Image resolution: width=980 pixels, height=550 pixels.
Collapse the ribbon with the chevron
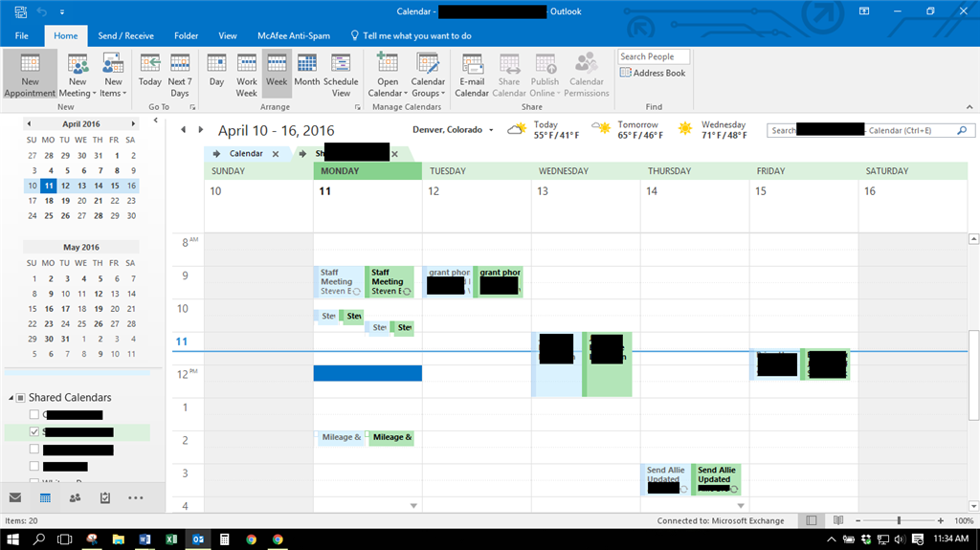(969, 107)
